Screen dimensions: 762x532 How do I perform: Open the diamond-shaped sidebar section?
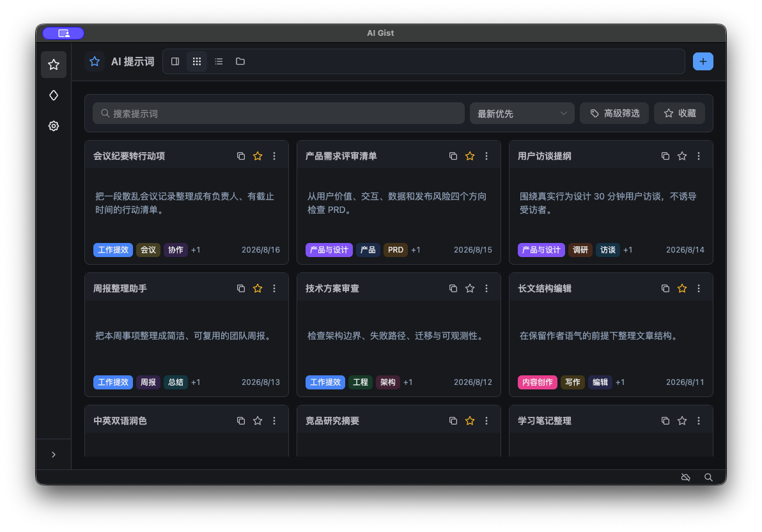pos(54,95)
